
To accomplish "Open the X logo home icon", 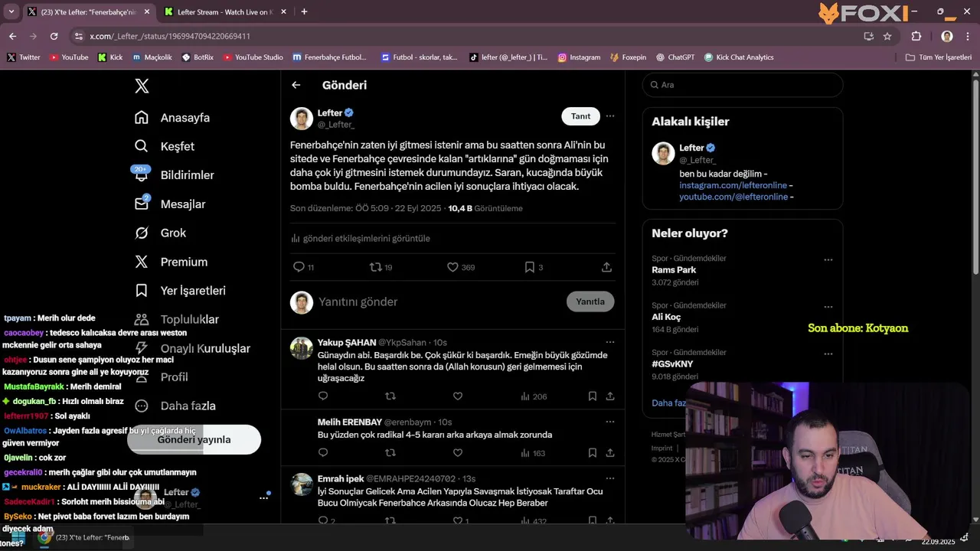I will coord(142,86).
